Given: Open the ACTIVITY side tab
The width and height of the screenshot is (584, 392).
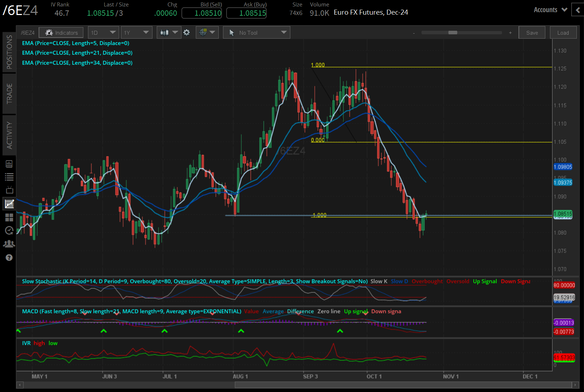Looking at the screenshot, I should 9,135.
